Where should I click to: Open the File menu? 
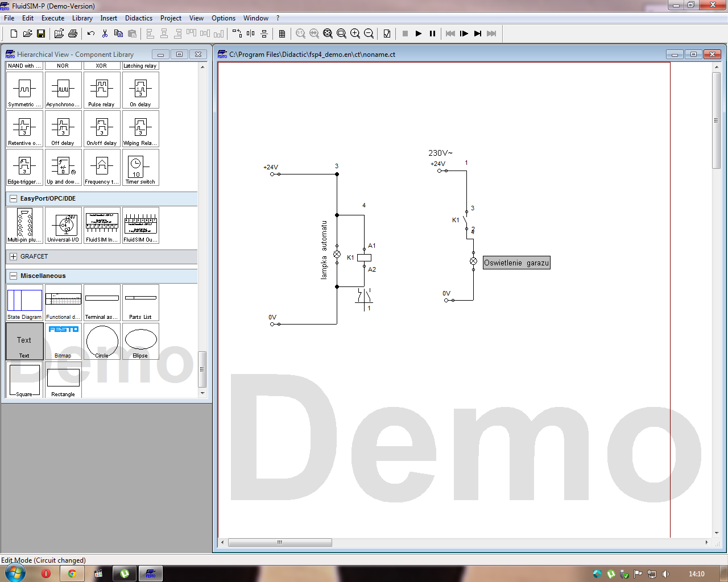(x=9, y=18)
